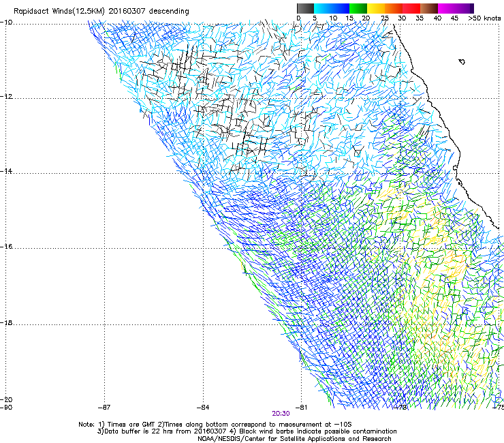
Task: Click the "35" label under the color bar
Action: click(420, 18)
